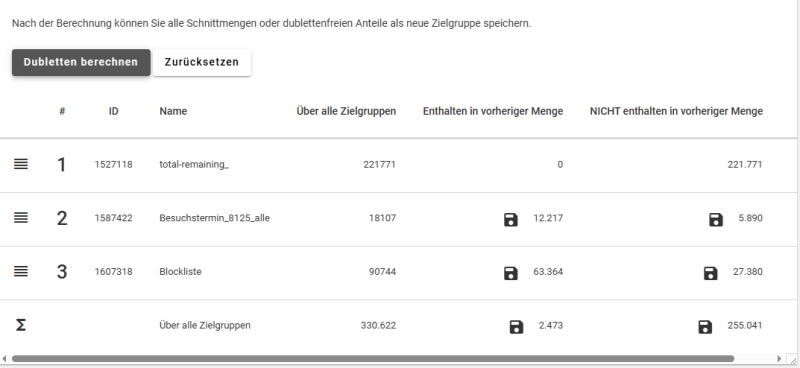Select the total-remaining_ row name

[194, 164]
